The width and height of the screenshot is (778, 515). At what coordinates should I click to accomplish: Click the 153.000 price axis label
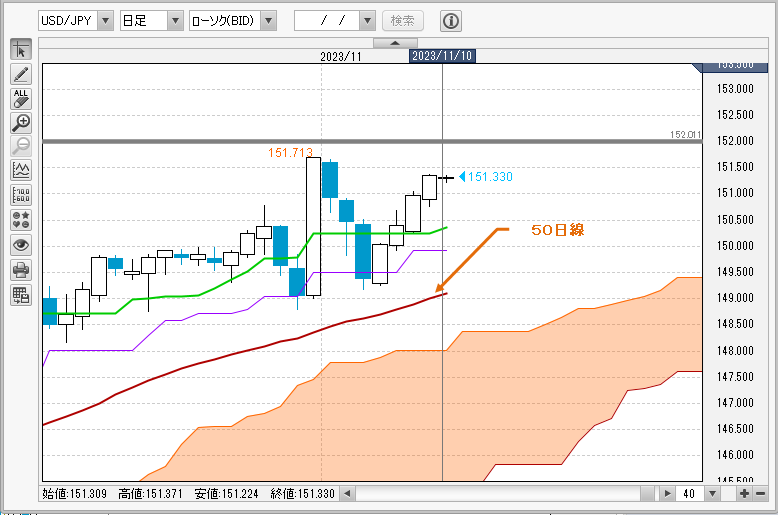click(x=735, y=89)
